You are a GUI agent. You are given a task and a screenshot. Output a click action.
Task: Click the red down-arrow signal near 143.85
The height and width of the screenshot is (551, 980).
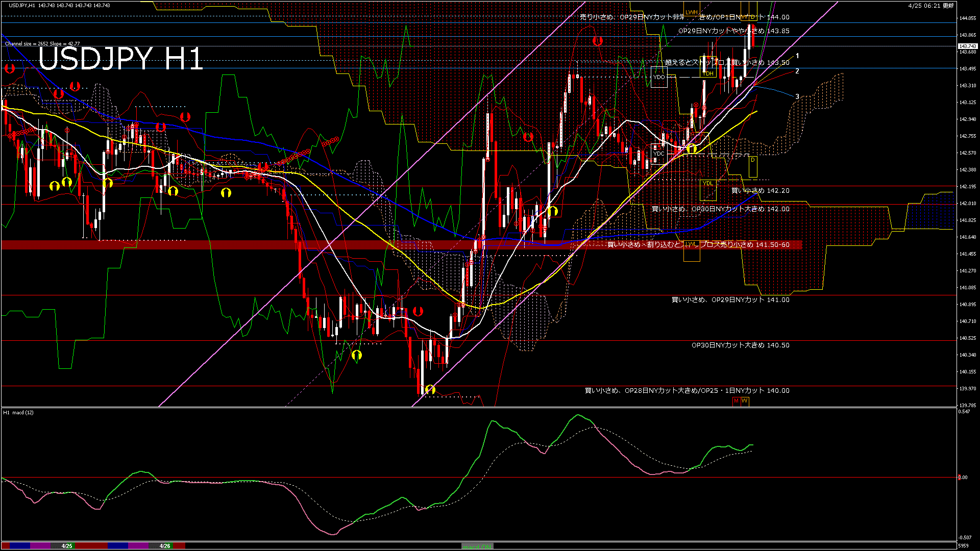tap(597, 41)
